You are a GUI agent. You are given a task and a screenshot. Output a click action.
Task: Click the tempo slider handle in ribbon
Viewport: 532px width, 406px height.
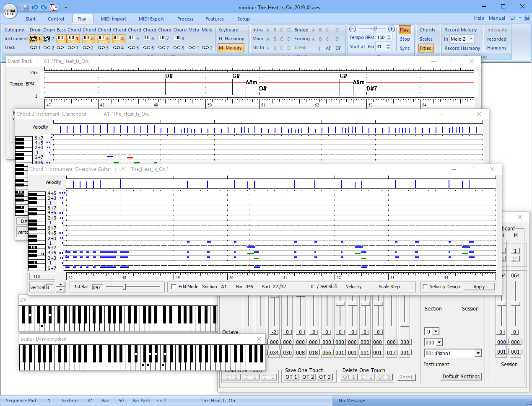tap(374, 29)
